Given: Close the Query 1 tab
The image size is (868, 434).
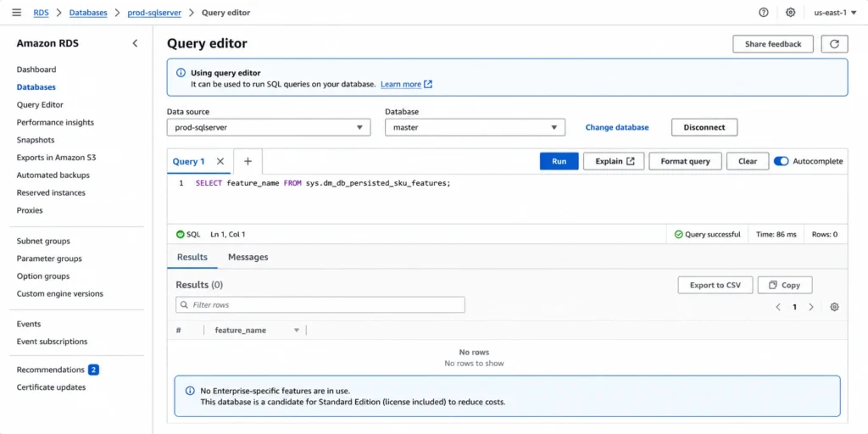Looking at the screenshot, I should (x=220, y=161).
